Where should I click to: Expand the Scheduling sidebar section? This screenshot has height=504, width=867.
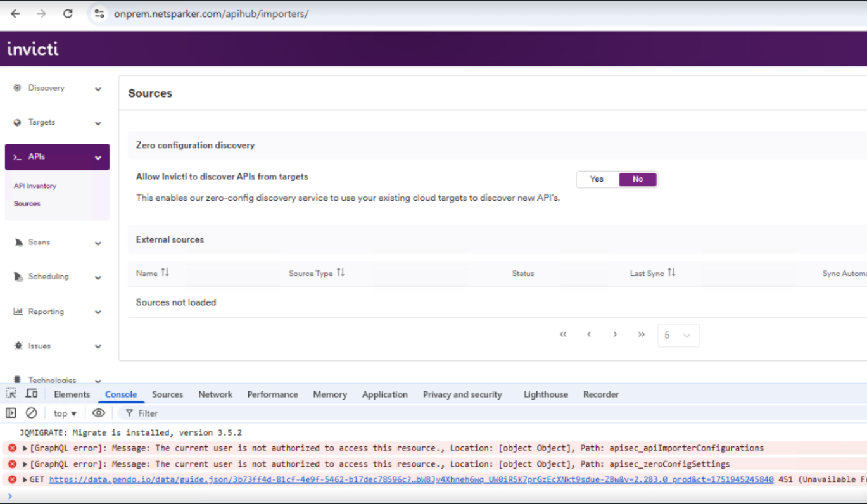(98, 277)
